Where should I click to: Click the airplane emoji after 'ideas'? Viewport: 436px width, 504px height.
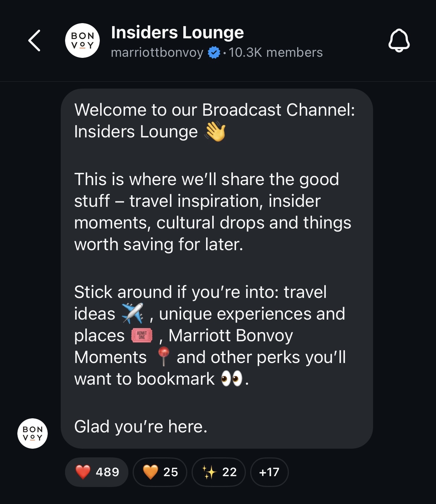point(132,313)
